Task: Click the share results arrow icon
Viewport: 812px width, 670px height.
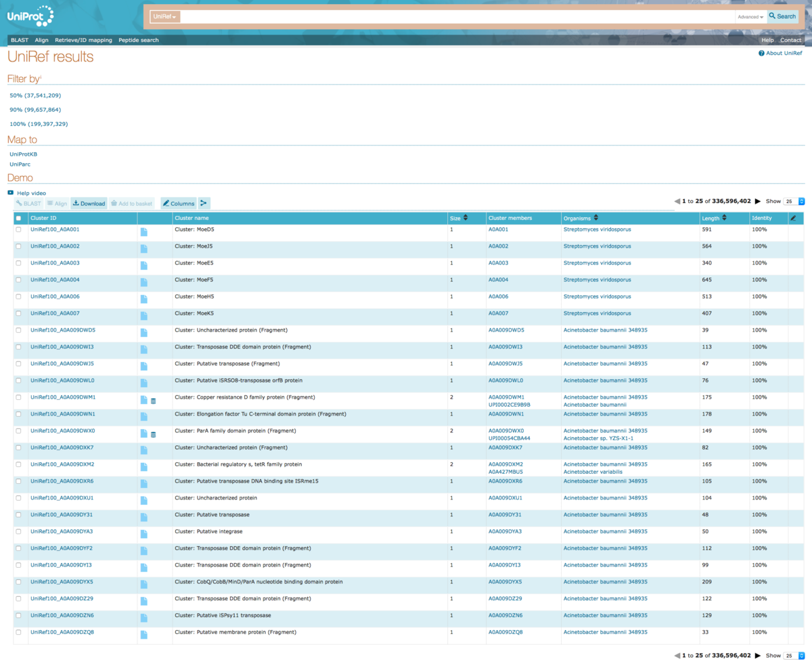Action: tap(204, 203)
